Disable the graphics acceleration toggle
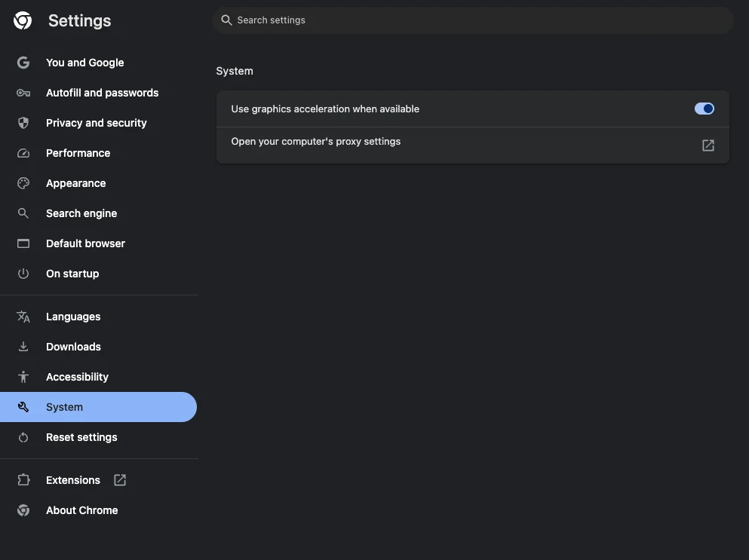 pos(704,109)
